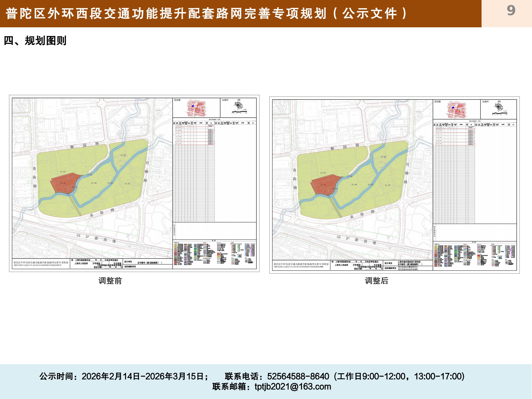
Task: Click the 调整后 caption label
Action: point(376,281)
